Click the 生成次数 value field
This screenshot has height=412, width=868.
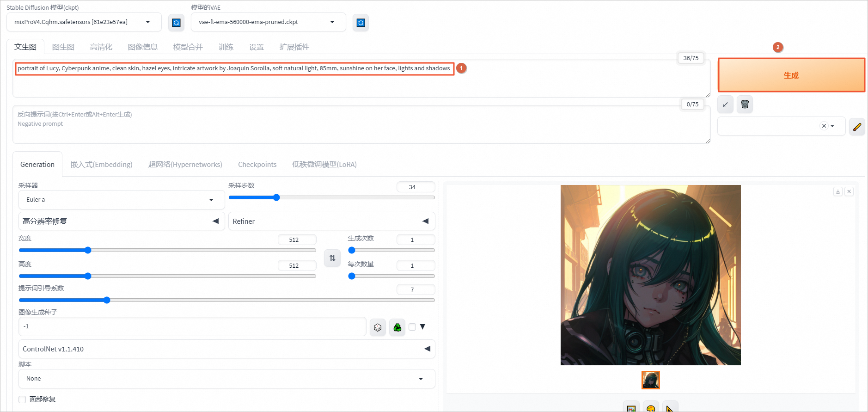coord(416,240)
